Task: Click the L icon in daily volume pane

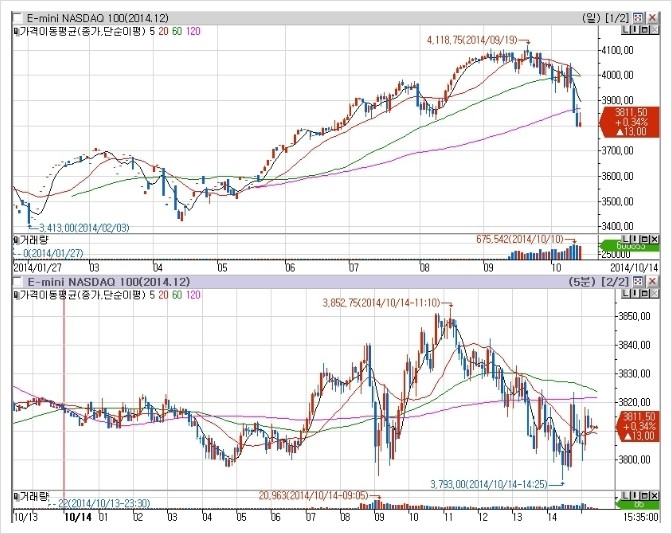Action: [626, 238]
